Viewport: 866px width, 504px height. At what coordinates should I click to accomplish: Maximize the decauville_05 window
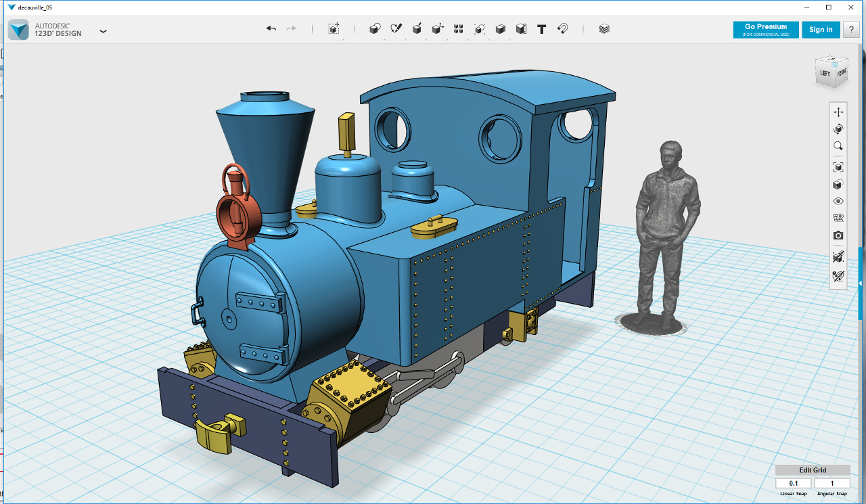pyautogui.click(x=829, y=7)
